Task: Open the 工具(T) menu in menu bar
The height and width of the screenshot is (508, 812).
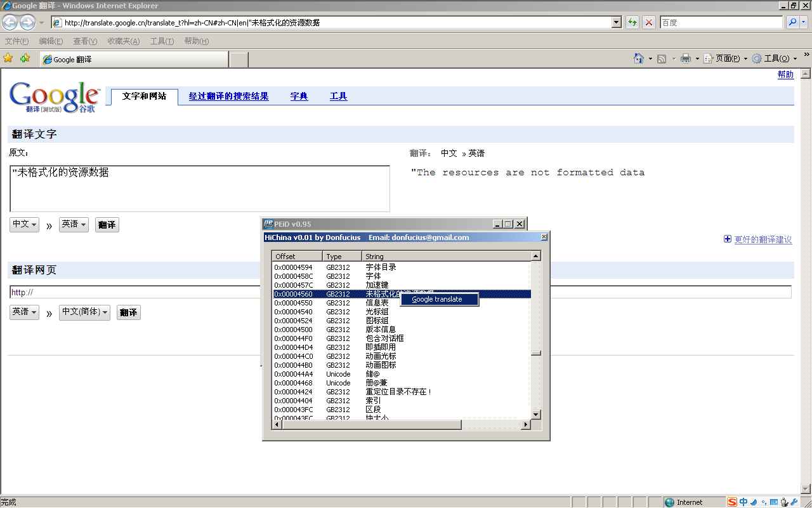Action: (x=162, y=41)
